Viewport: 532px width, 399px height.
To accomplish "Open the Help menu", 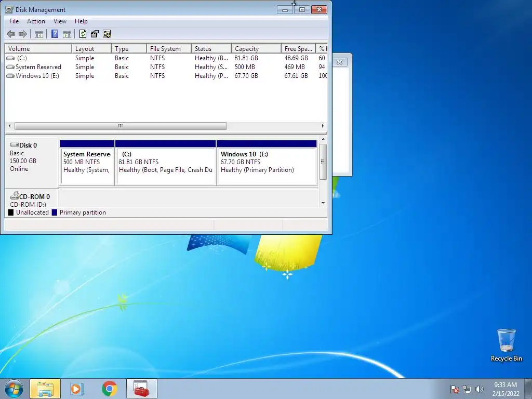I will click(81, 21).
